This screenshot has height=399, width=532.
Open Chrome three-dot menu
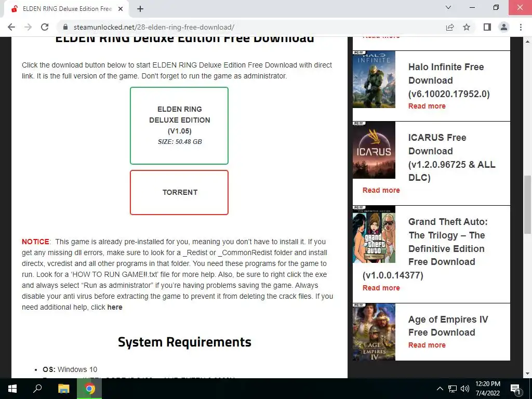tap(521, 27)
